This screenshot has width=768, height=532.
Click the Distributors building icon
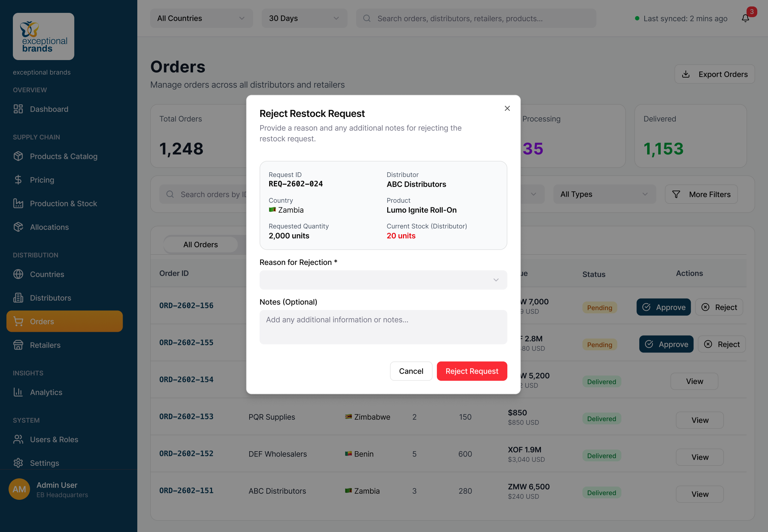(x=18, y=298)
